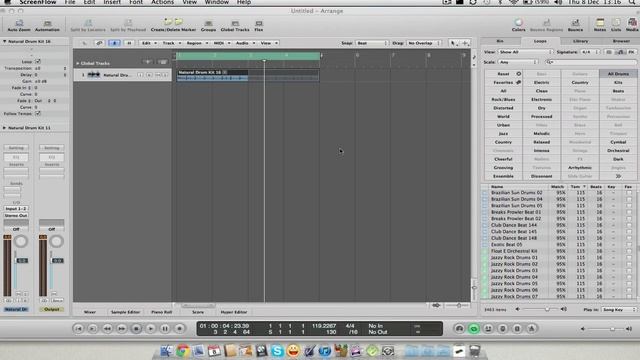The width and height of the screenshot is (640, 360).
Task: Expand the Natural Drum Kit 11 inspector section
Action: [x=4, y=128]
